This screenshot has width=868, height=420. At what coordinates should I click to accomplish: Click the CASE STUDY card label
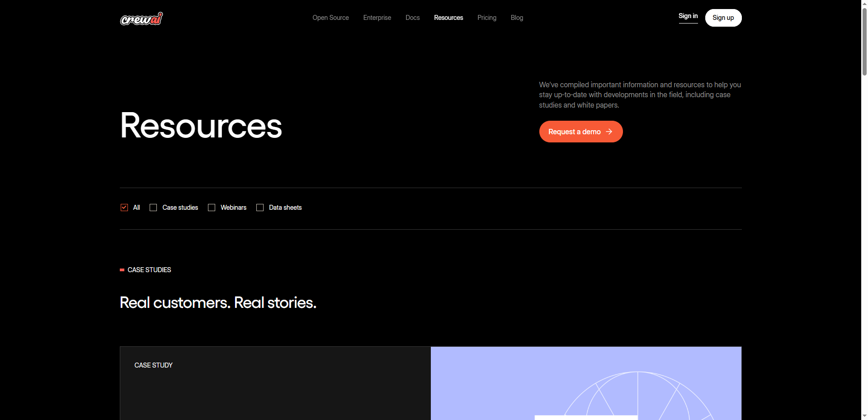pos(153,365)
